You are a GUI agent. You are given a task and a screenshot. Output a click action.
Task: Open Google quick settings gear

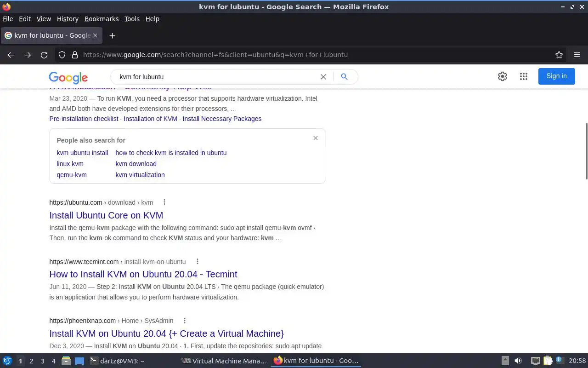pyautogui.click(x=503, y=76)
